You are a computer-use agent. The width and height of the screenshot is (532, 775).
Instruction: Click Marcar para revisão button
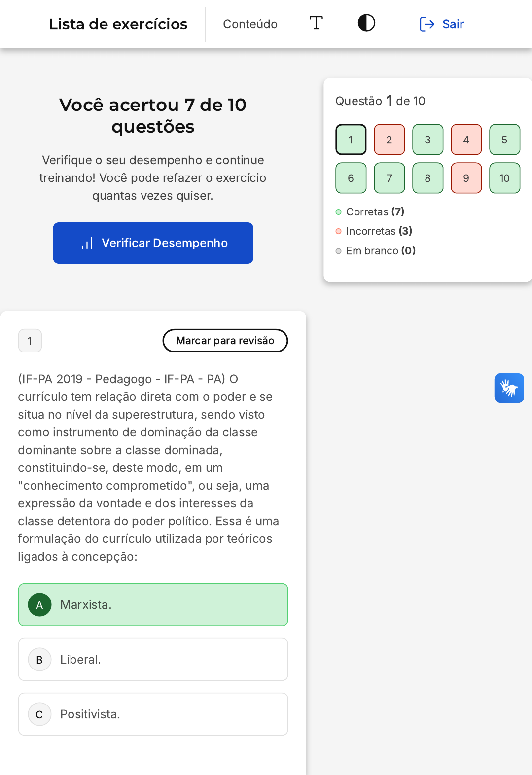pos(225,341)
